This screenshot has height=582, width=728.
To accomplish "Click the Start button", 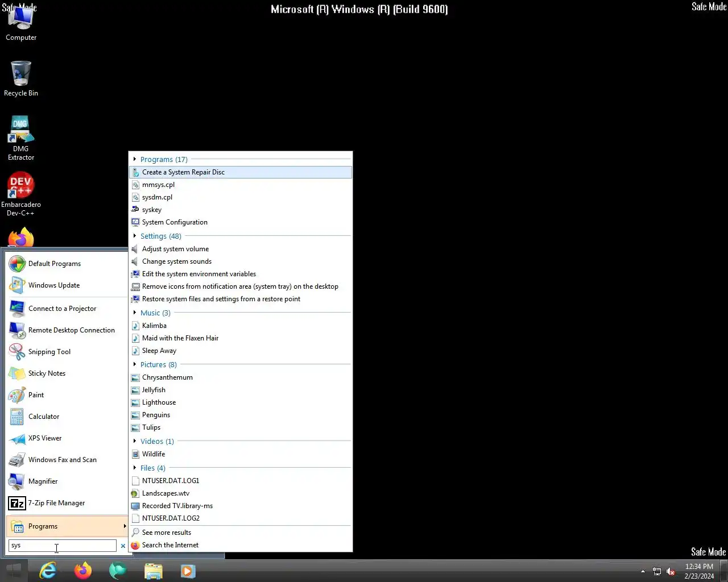I will pyautogui.click(x=14, y=571).
